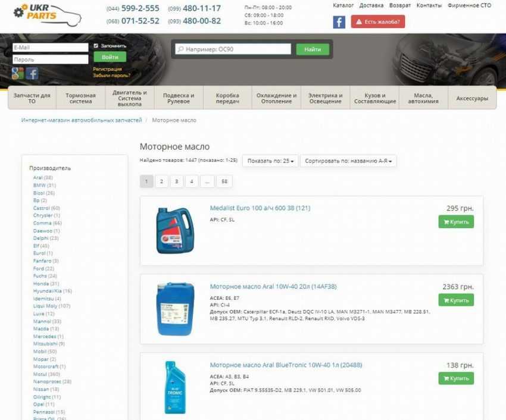Toggle the 'Запомнить' checkbox
The width and height of the screenshot is (506, 420).
click(96, 46)
